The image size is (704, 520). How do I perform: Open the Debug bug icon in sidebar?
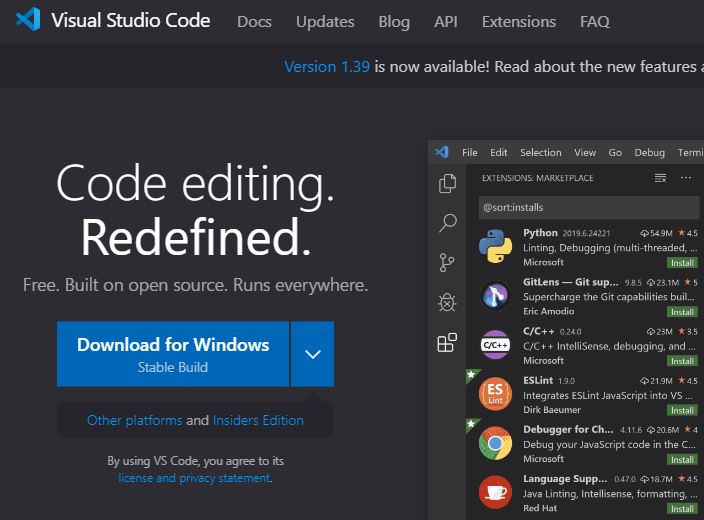[447, 302]
